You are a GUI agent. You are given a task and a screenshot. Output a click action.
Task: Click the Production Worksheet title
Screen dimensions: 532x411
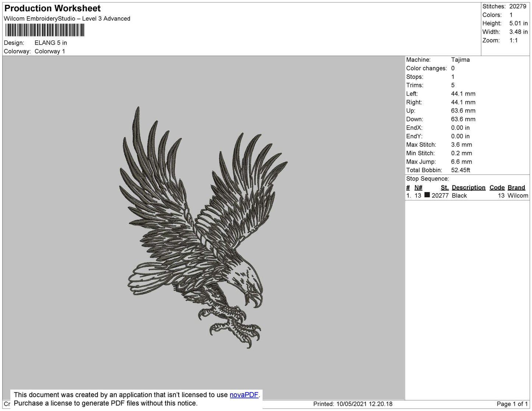(x=52, y=8)
